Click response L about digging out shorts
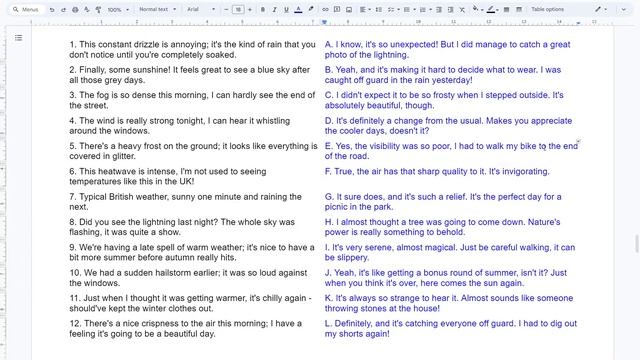 tap(451, 328)
